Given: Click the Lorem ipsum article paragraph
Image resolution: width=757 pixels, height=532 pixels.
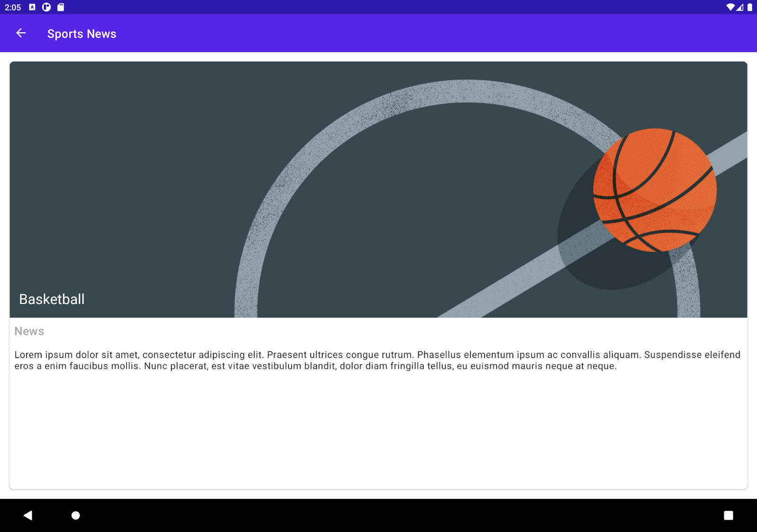Looking at the screenshot, I should pos(378,360).
